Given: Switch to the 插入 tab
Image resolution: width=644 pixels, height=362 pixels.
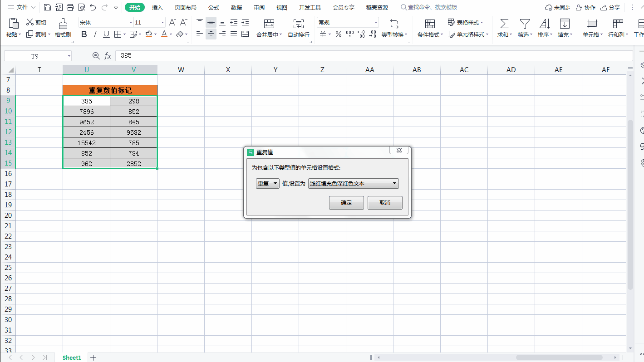Looking at the screenshot, I should (x=157, y=7).
